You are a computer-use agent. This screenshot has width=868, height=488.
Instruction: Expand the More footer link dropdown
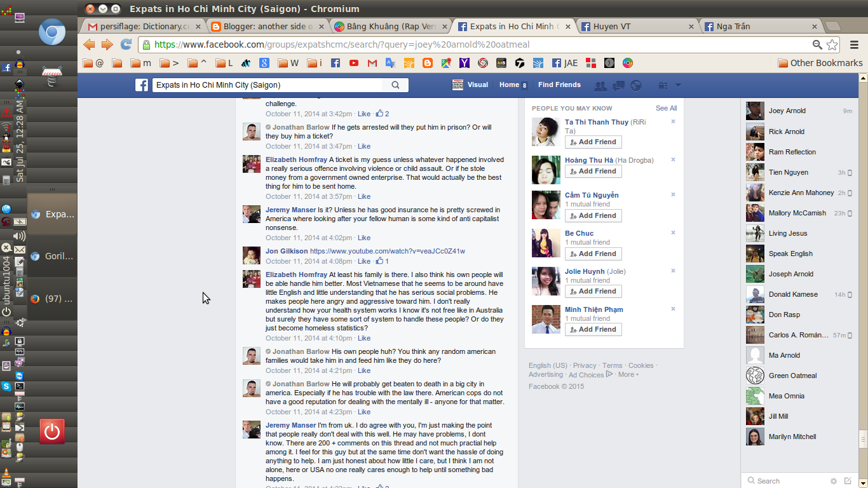pyautogui.click(x=628, y=374)
